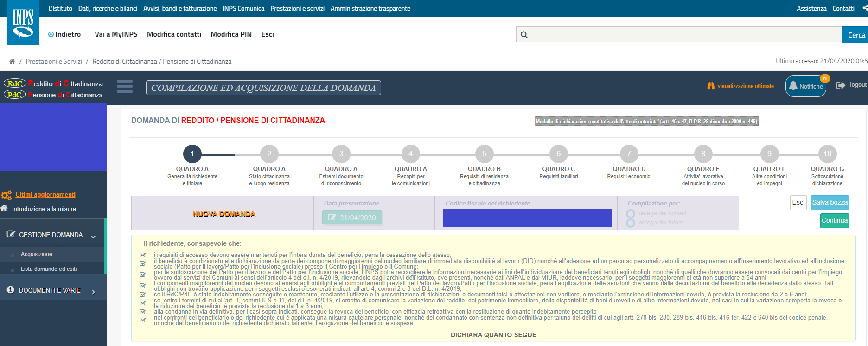Open Contatti link in top bar
Image resolution: width=868 pixels, height=346 pixels.
(x=843, y=8)
